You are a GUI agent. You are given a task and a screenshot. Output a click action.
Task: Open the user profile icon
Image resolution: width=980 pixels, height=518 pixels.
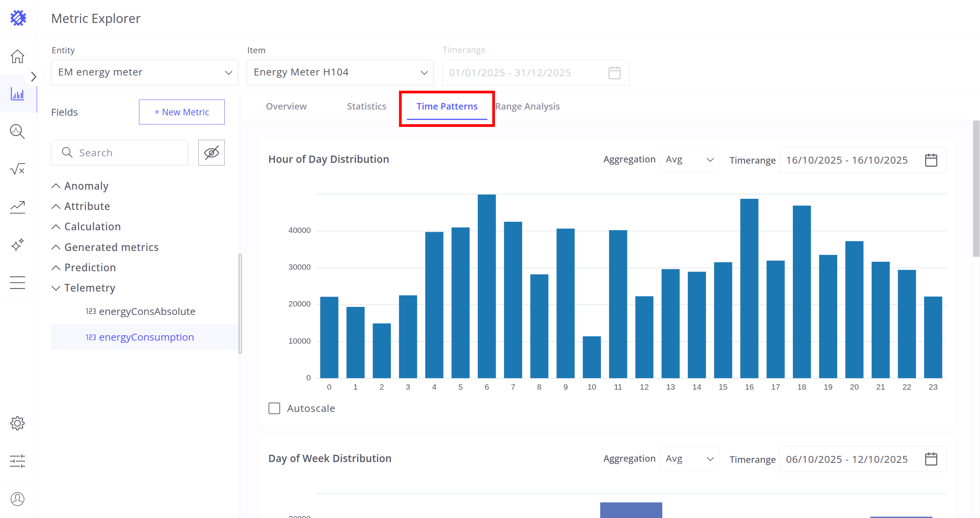17,499
